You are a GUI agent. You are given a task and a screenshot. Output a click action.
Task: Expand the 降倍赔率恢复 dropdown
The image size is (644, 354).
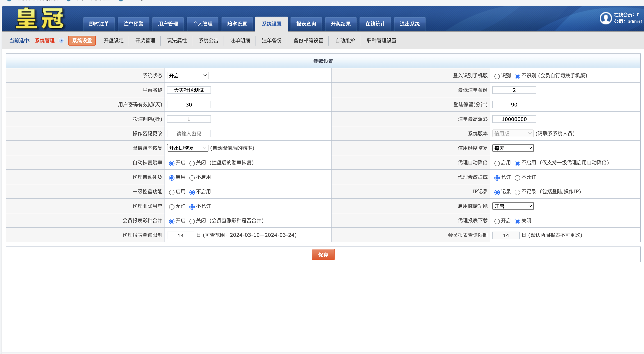(188, 148)
